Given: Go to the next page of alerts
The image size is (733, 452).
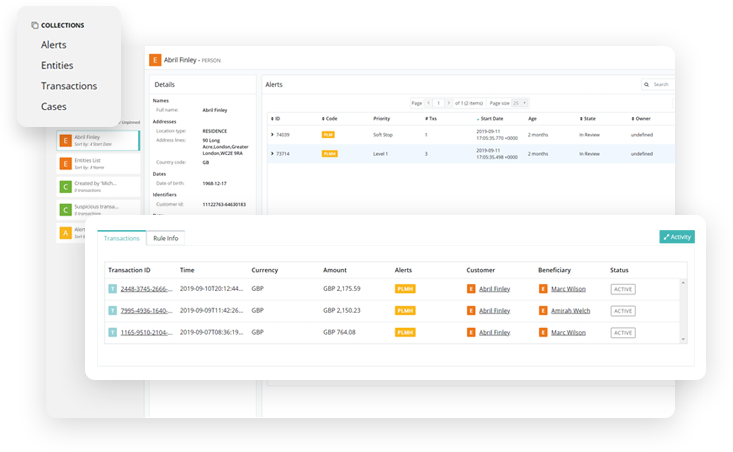Looking at the screenshot, I should click(x=451, y=103).
